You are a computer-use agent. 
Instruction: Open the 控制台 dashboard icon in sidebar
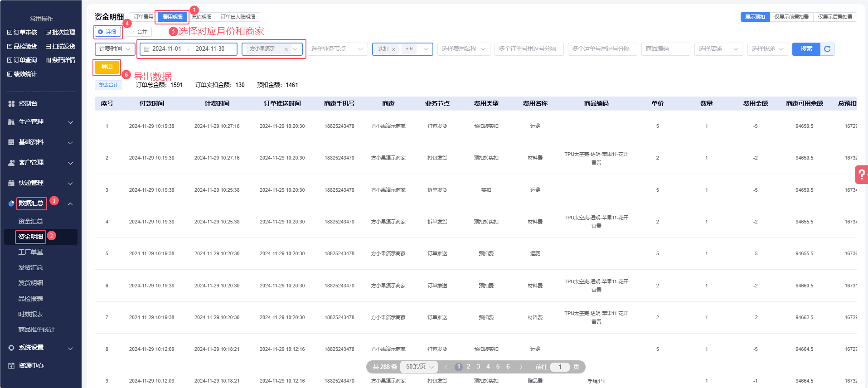(x=11, y=104)
